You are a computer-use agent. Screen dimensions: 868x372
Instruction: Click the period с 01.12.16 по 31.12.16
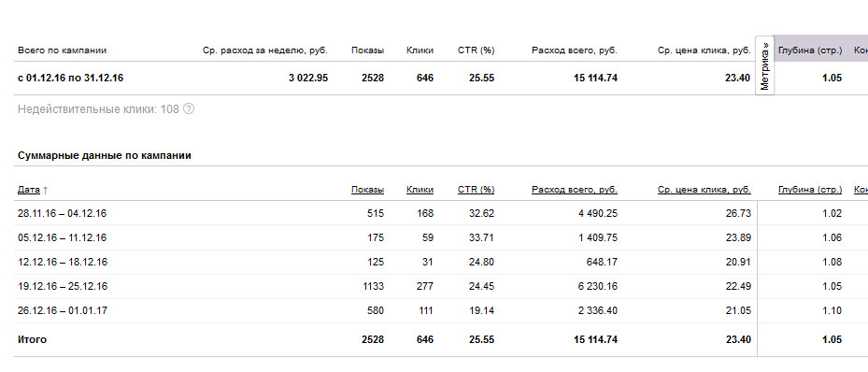point(70,79)
